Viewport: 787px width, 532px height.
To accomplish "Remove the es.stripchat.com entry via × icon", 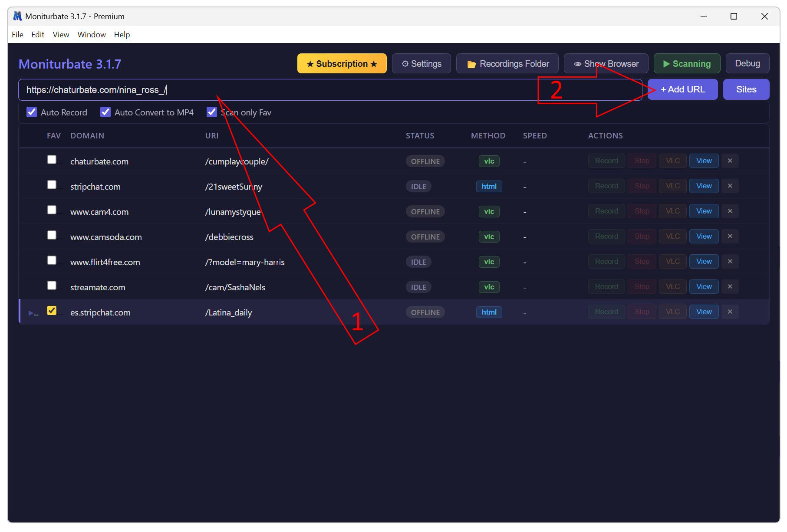I will click(730, 312).
